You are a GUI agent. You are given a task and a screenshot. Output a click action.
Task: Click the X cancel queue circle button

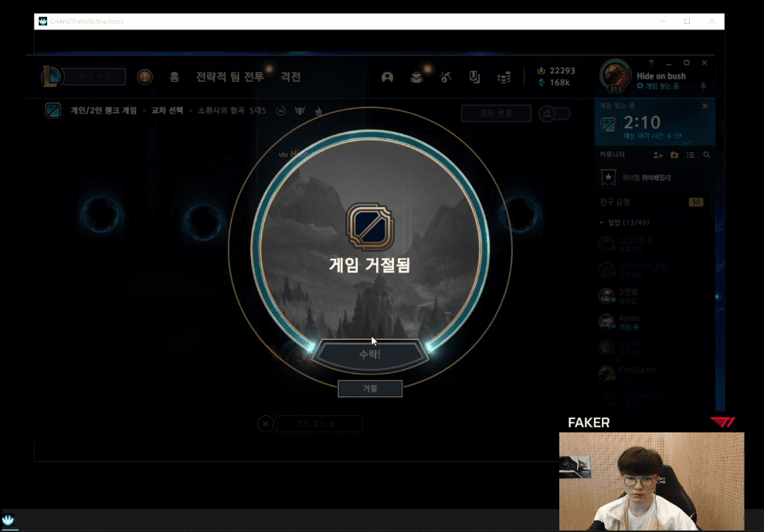[x=266, y=424]
